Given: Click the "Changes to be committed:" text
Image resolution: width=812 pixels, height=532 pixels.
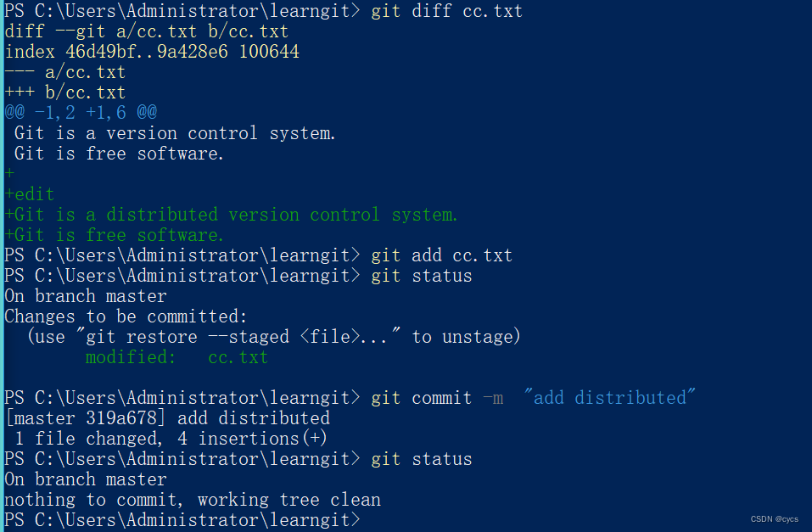Looking at the screenshot, I should click(x=126, y=316).
